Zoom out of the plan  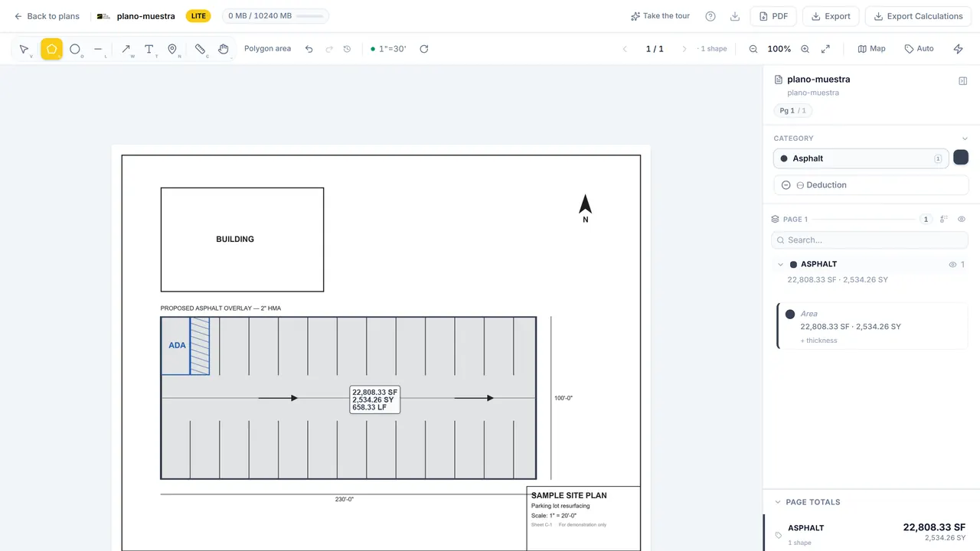coord(753,49)
